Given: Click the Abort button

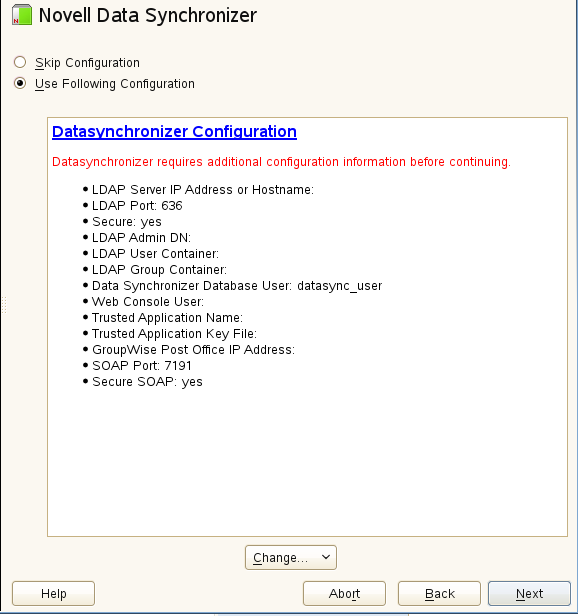Looking at the screenshot, I should pyautogui.click(x=344, y=593).
